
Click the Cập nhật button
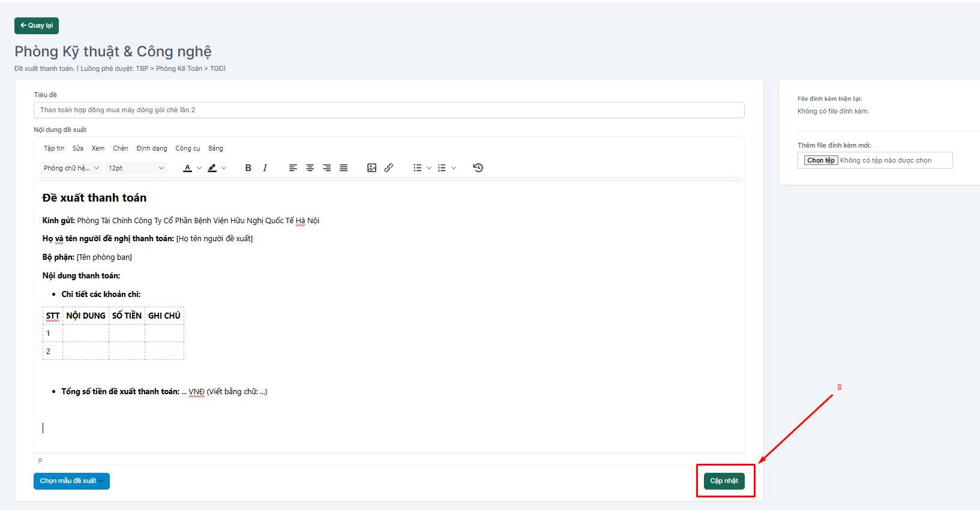tap(724, 481)
